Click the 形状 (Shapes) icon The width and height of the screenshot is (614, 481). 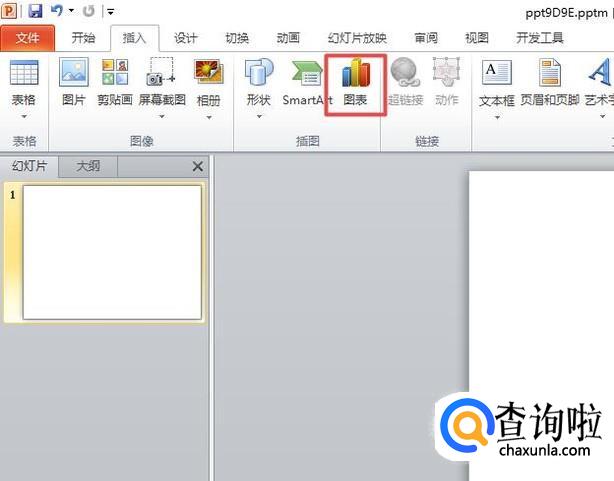[259, 72]
